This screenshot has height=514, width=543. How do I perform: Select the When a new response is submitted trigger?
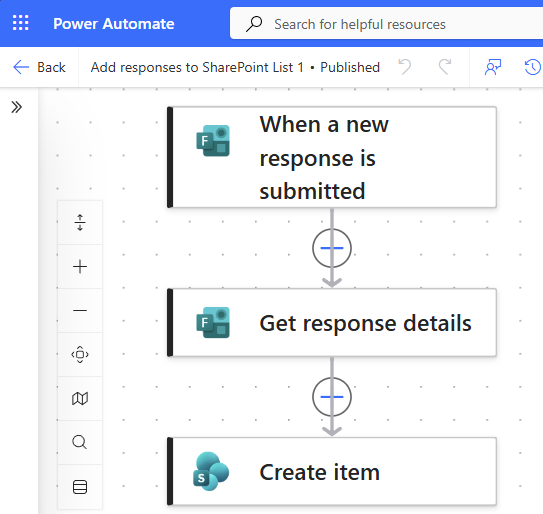tap(332, 157)
